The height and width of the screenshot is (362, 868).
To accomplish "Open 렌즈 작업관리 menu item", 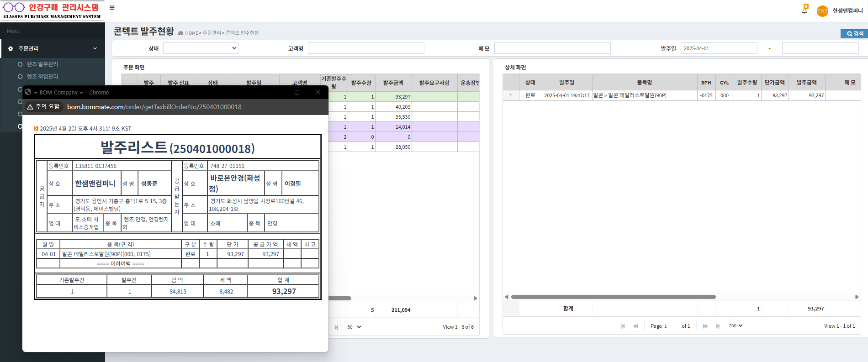I will coord(42,77).
